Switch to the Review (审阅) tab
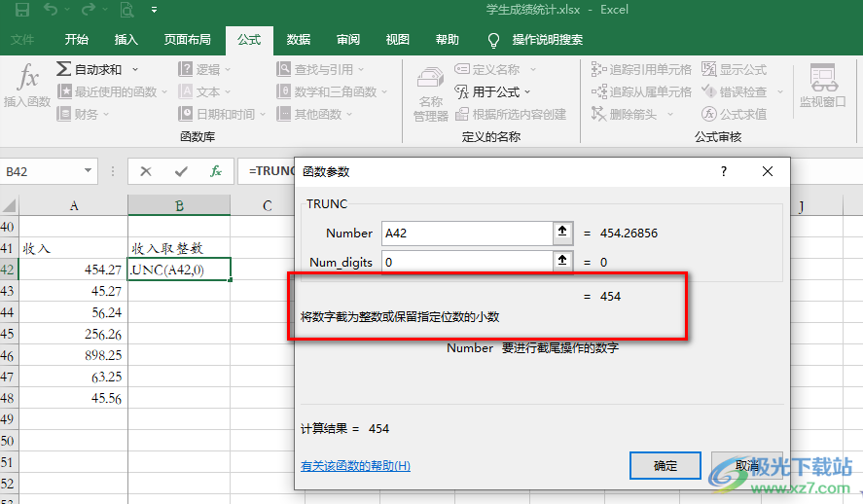863x504 pixels. click(x=348, y=40)
